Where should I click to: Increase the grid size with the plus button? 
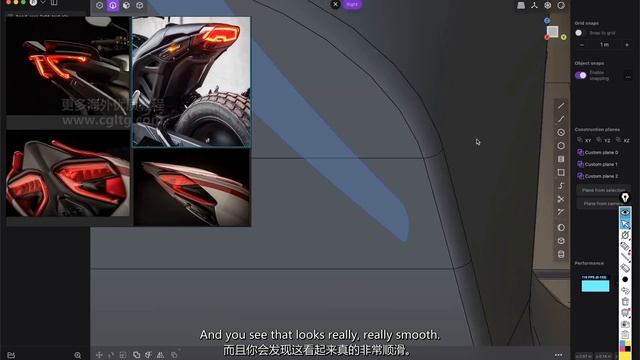627,44
